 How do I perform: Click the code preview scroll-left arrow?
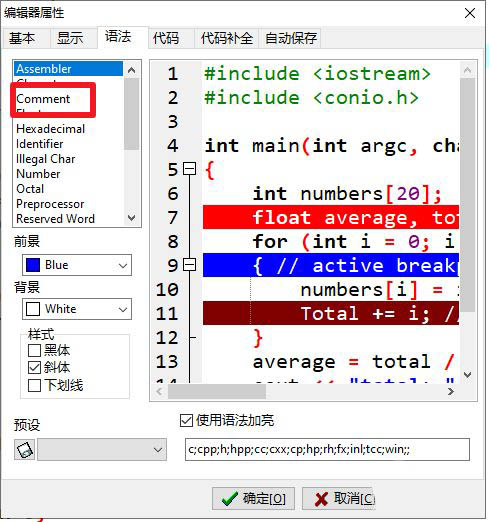click(159, 391)
